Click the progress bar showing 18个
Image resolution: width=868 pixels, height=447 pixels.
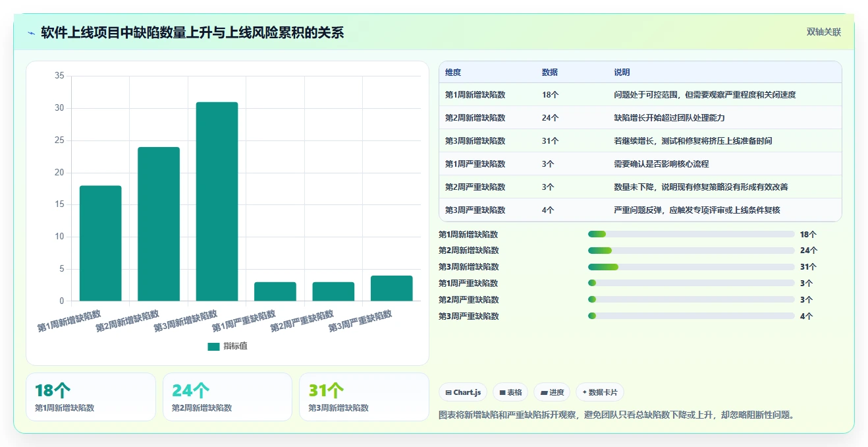coord(692,234)
